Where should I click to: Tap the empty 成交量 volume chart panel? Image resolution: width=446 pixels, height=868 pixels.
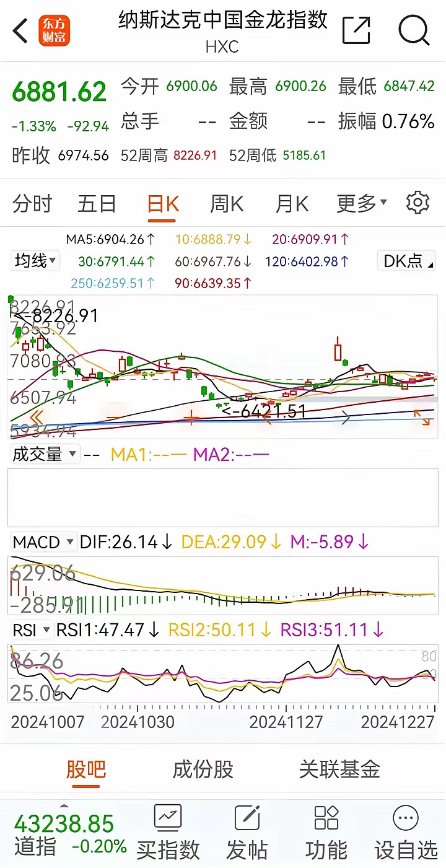coord(223,498)
